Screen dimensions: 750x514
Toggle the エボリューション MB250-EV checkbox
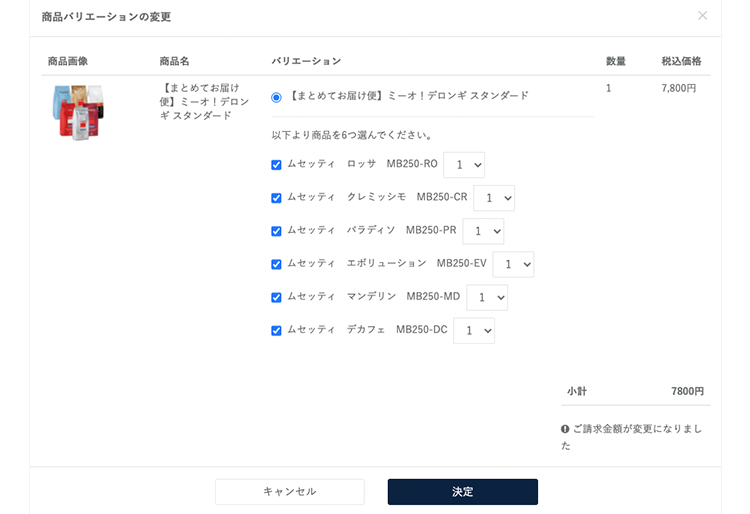[276, 264]
